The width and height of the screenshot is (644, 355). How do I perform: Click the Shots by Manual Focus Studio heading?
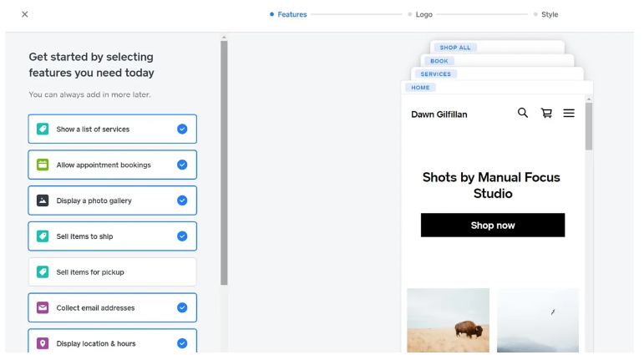click(492, 185)
